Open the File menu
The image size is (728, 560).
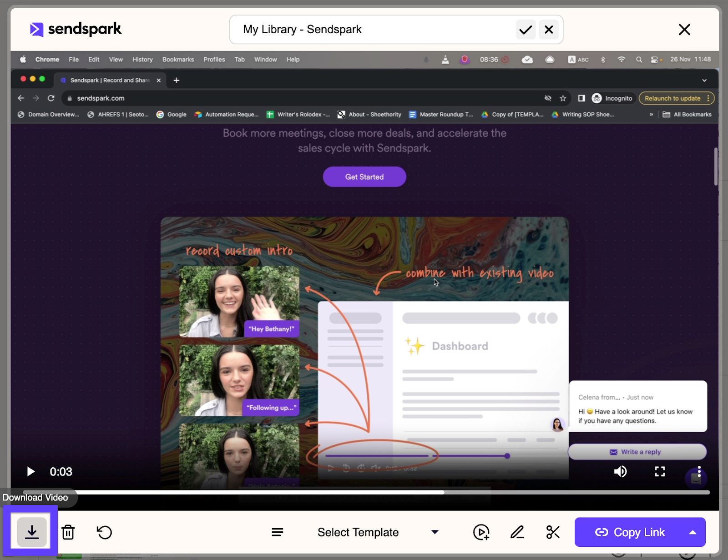74,60
